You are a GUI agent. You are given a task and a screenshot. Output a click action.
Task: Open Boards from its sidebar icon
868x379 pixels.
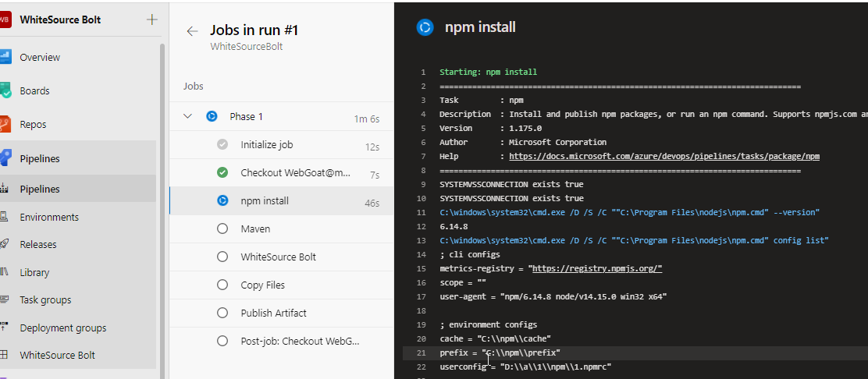[5, 90]
